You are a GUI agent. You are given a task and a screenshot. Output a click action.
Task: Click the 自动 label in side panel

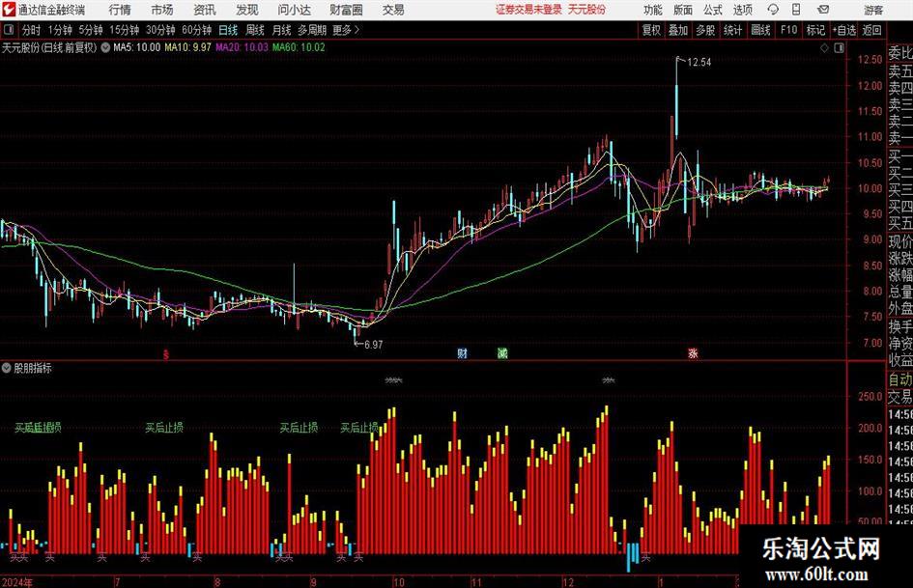900,379
